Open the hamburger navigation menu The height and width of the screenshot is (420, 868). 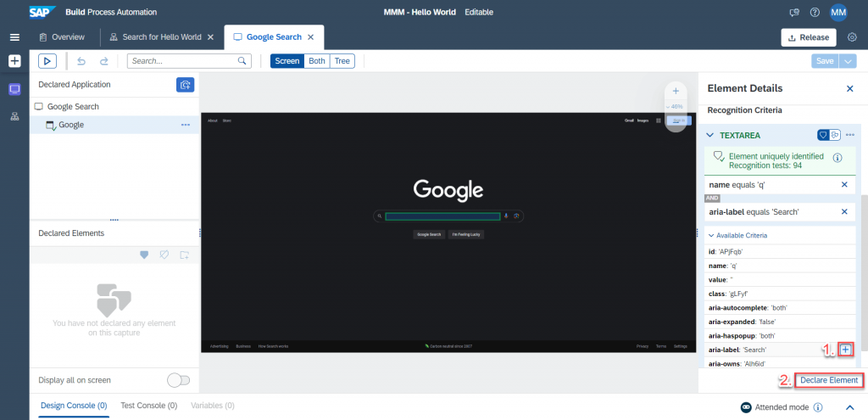[15, 37]
